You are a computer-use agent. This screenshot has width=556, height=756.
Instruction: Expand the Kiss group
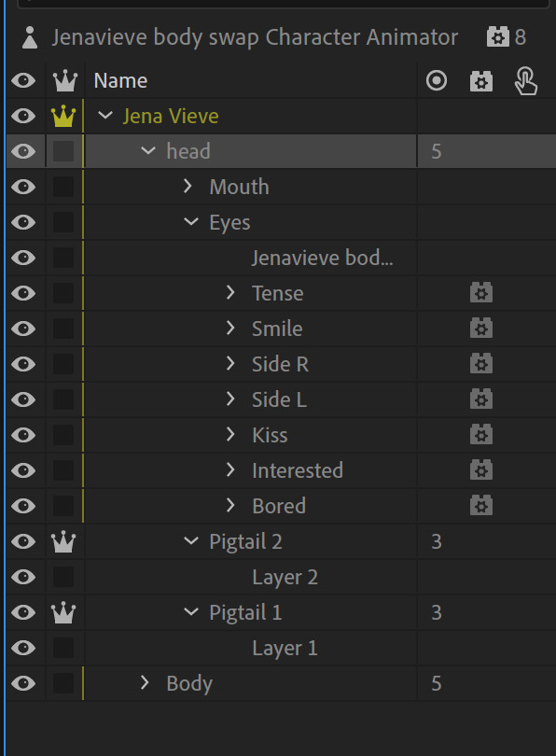pos(230,434)
